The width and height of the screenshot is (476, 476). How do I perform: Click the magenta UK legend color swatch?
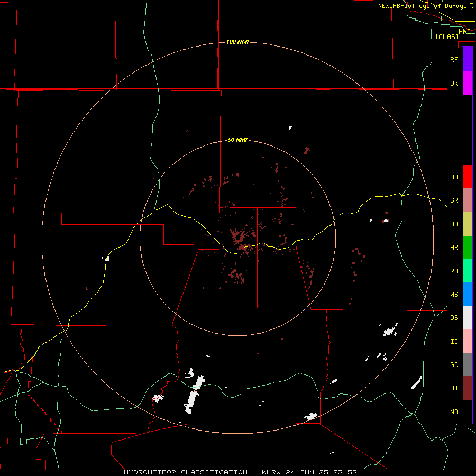[x=467, y=83]
